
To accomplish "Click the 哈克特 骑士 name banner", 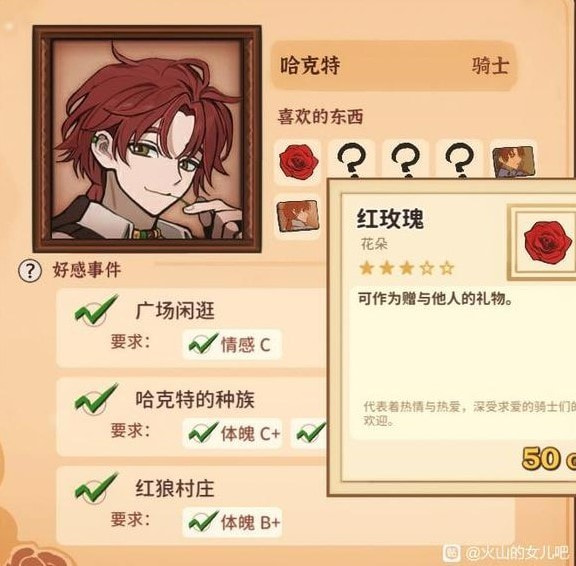I will 394,66.
